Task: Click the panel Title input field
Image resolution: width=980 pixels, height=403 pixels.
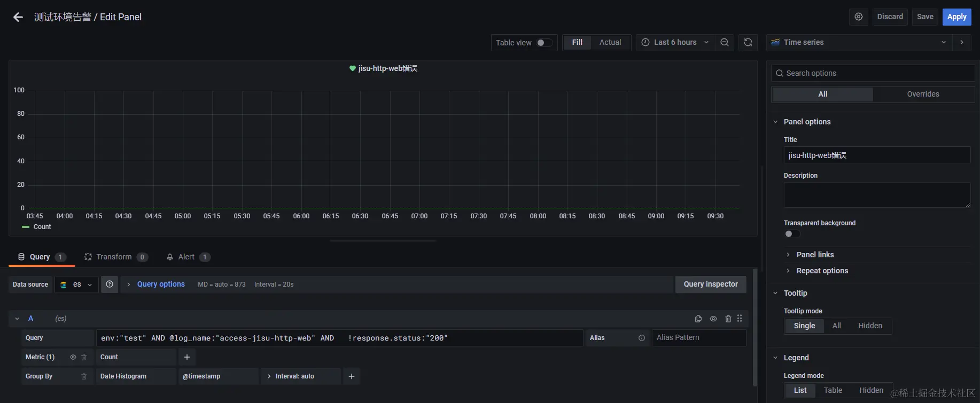Action: (x=877, y=155)
